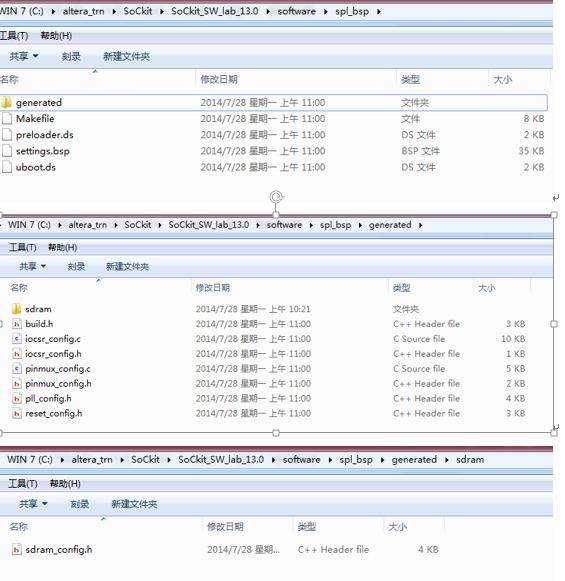This screenshot has width=565, height=581.
Task: Open the sdram folder icon
Action: [x=16, y=309]
